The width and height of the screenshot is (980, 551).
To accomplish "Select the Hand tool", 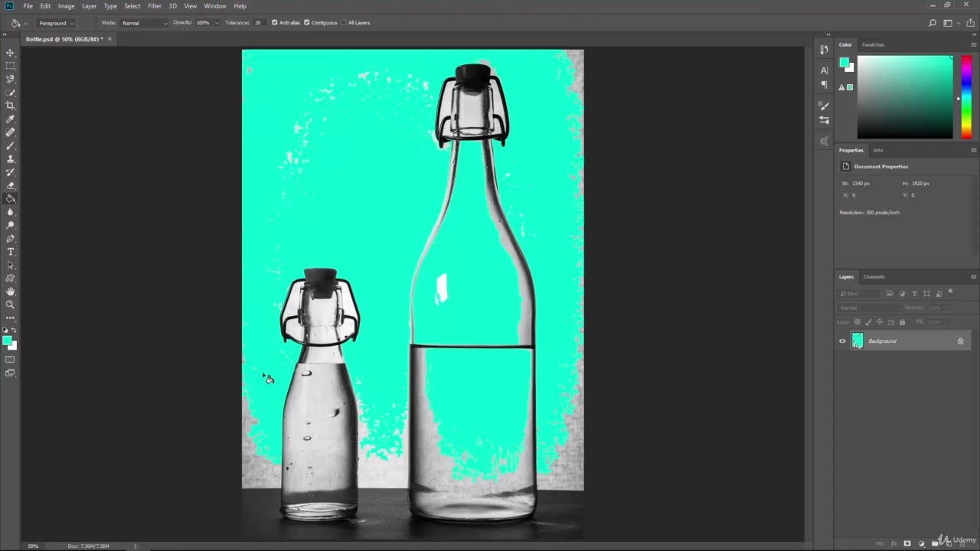I will [x=10, y=292].
